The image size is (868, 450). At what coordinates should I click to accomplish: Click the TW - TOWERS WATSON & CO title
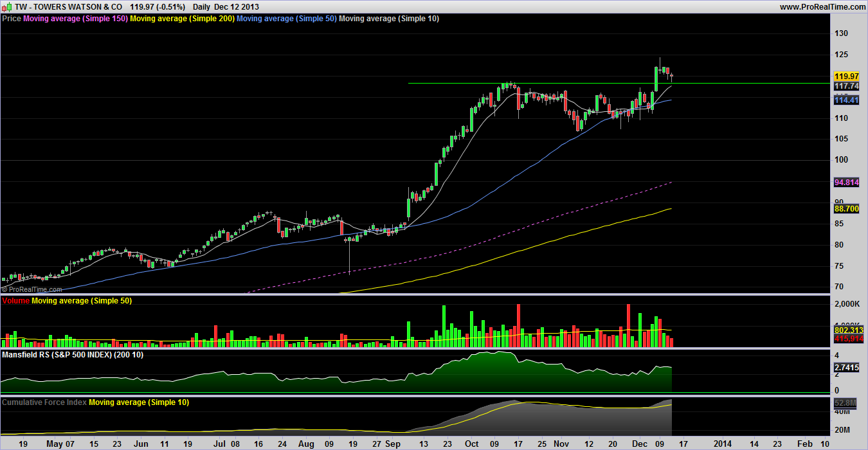point(69,7)
